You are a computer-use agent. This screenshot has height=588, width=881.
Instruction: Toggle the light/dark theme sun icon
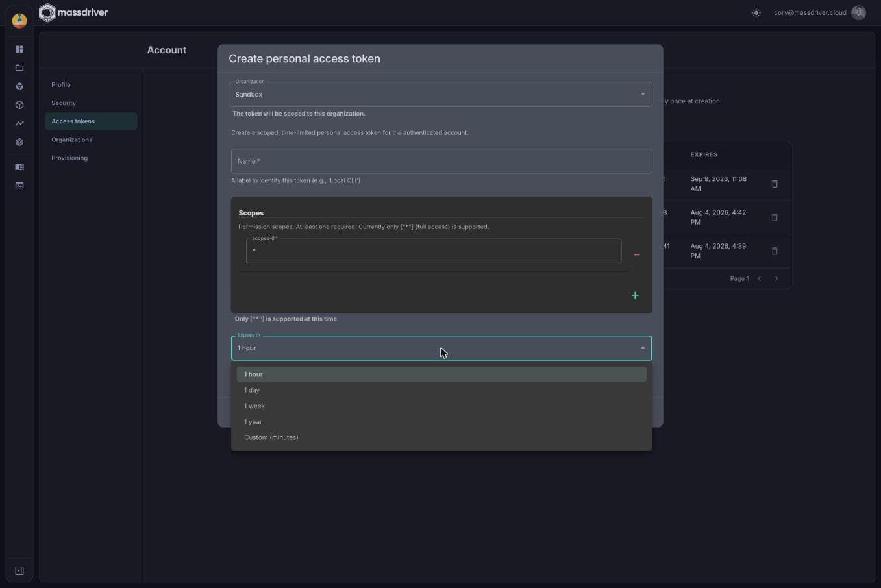tap(756, 13)
